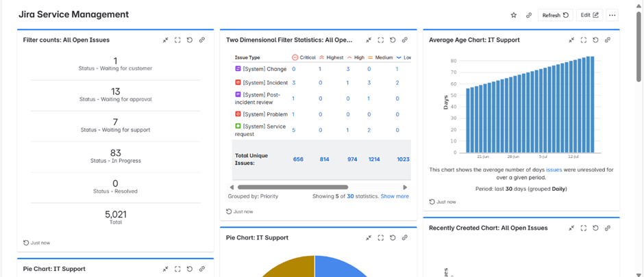Minimize Two Dimensional Filter Statistics gadget
Viewport: 644px width, 277px height.
click(x=369, y=40)
